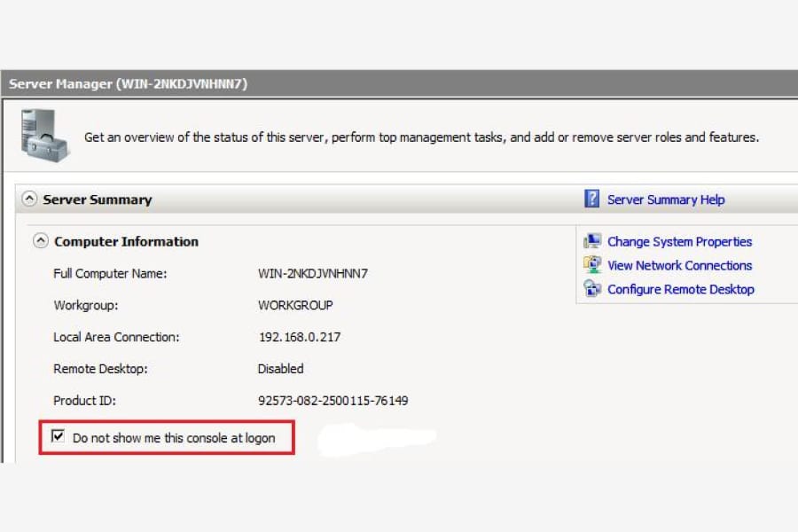The height and width of the screenshot is (532, 798).
Task: Uncheck Do not show me this console checkbox
Action: 58,436
